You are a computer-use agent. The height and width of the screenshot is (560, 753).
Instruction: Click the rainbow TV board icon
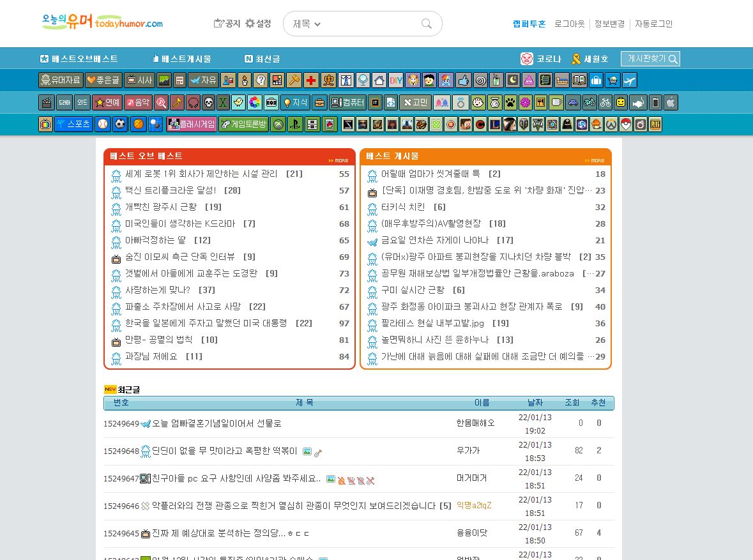point(45,124)
